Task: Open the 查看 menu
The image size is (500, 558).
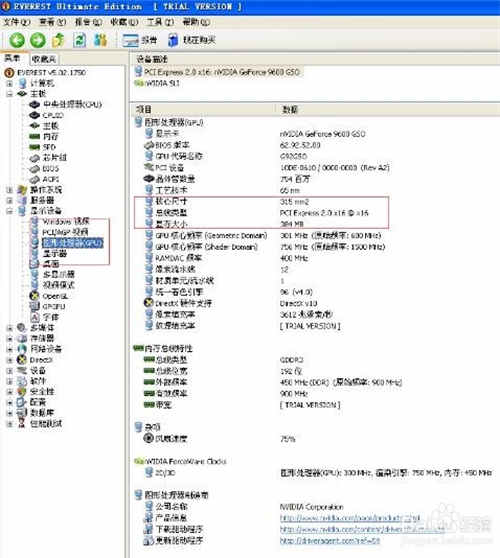Action: [53, 22]
